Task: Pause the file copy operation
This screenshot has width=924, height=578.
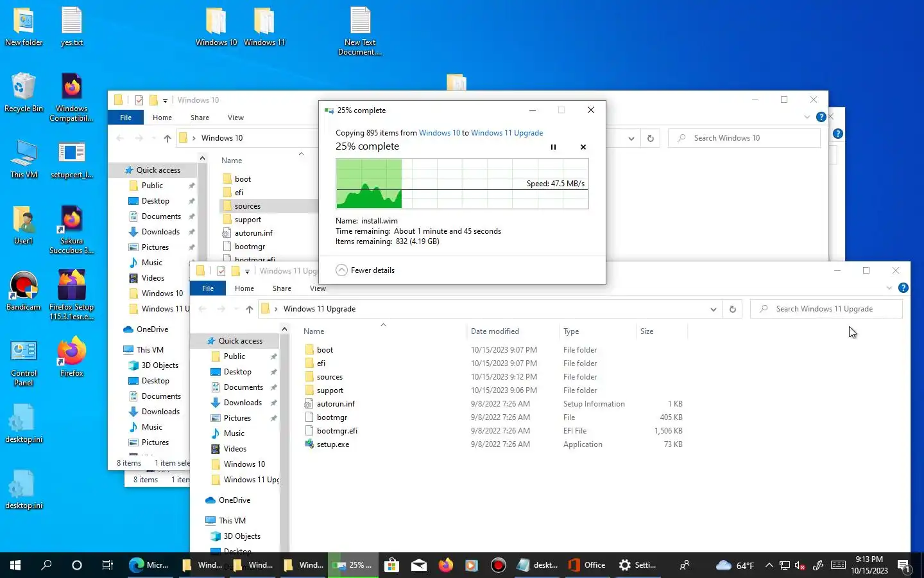Action: coord(553,147)
